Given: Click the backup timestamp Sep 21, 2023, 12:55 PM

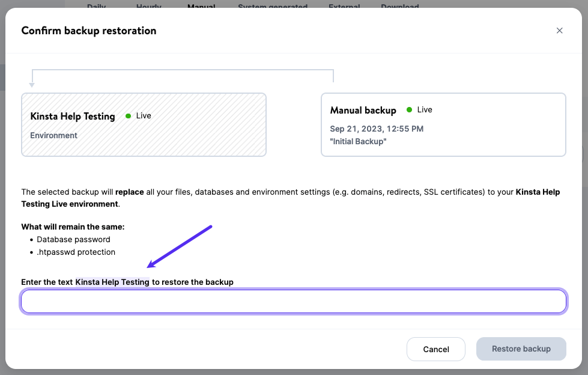Looking at the screenshot, I should coord(376,129).
